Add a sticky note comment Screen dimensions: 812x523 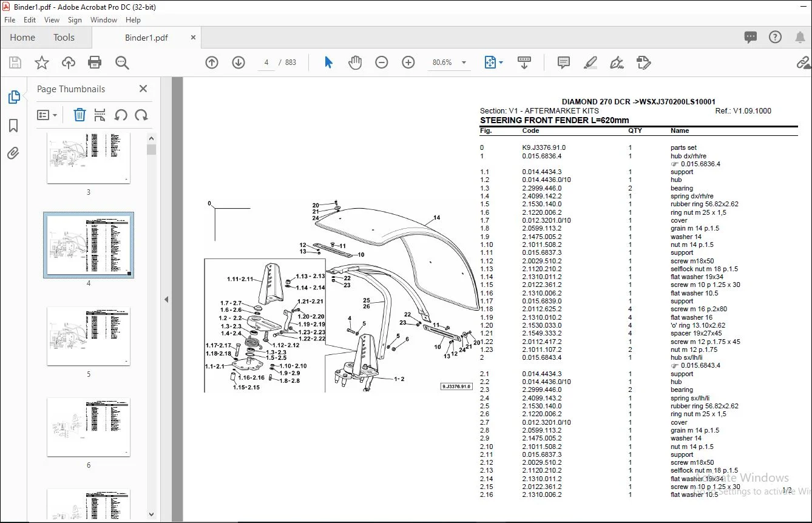point(564,62)
